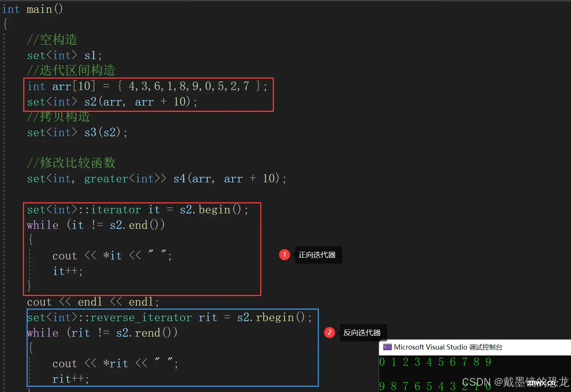Click the line 'set<int> s1;'
571x392 pixels.
[64, 55]
